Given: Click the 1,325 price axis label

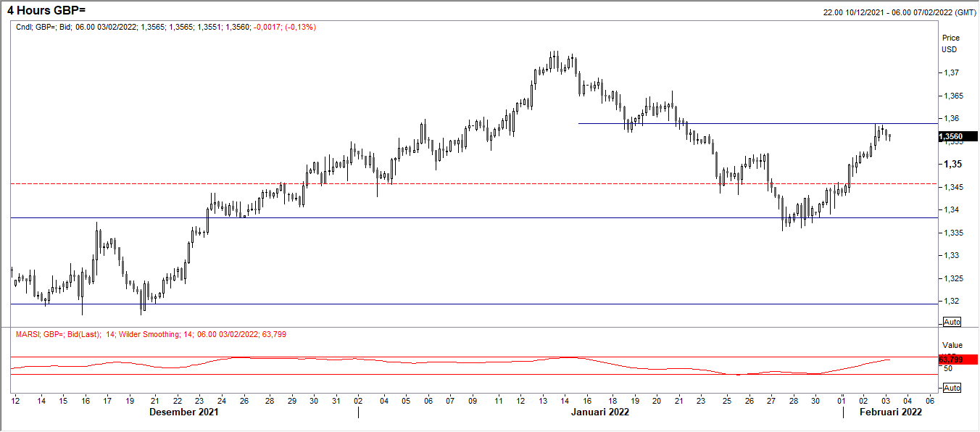Looking at the screenshot, I should (x=953, y=278).
